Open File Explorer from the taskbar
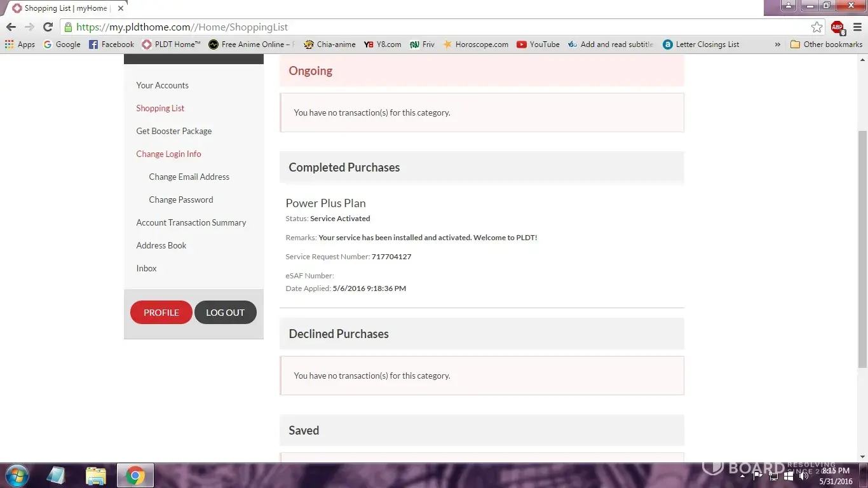Screen dimensions: 868x488 click(x=96, y=475)
